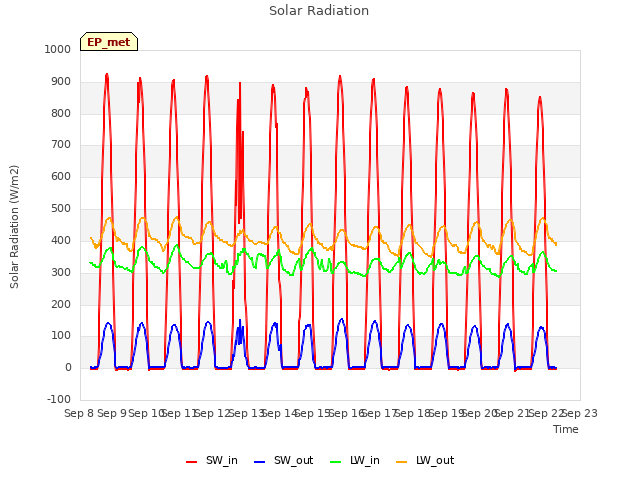The image size is (640, 480).
Task: Toggle SW_in series in legend
Action: [x=211, y=460]
